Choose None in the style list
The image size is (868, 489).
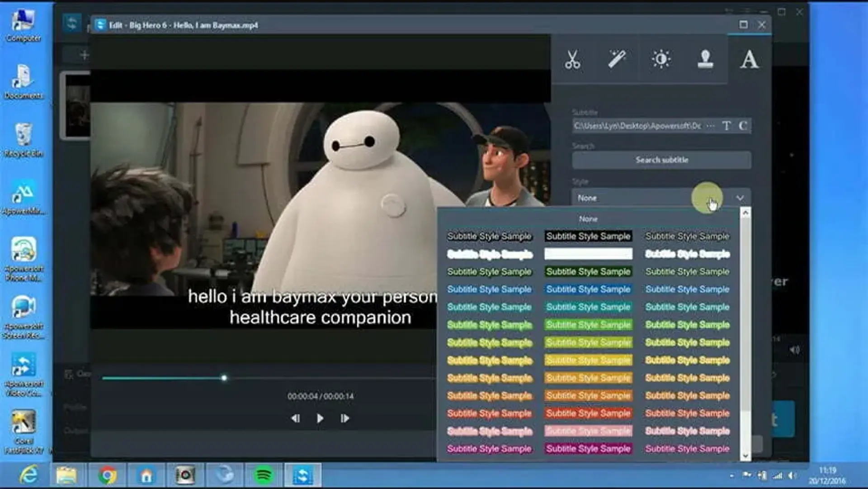[x=588, y=219]
